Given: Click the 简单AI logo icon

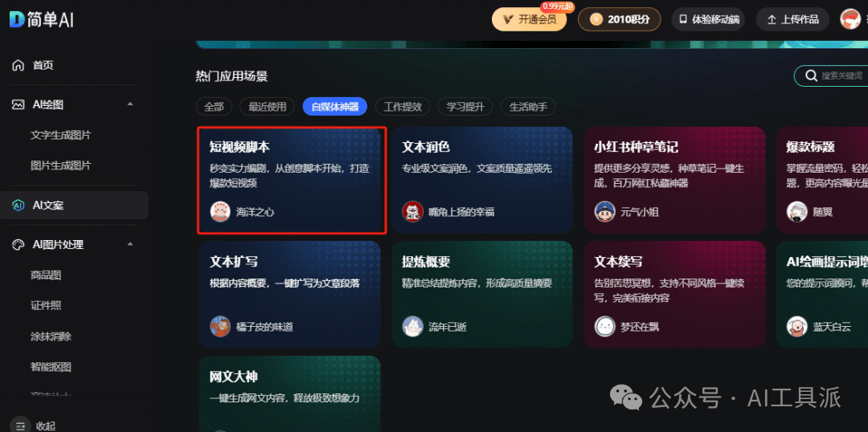Looking at the screenshot, I should [17, 20].
